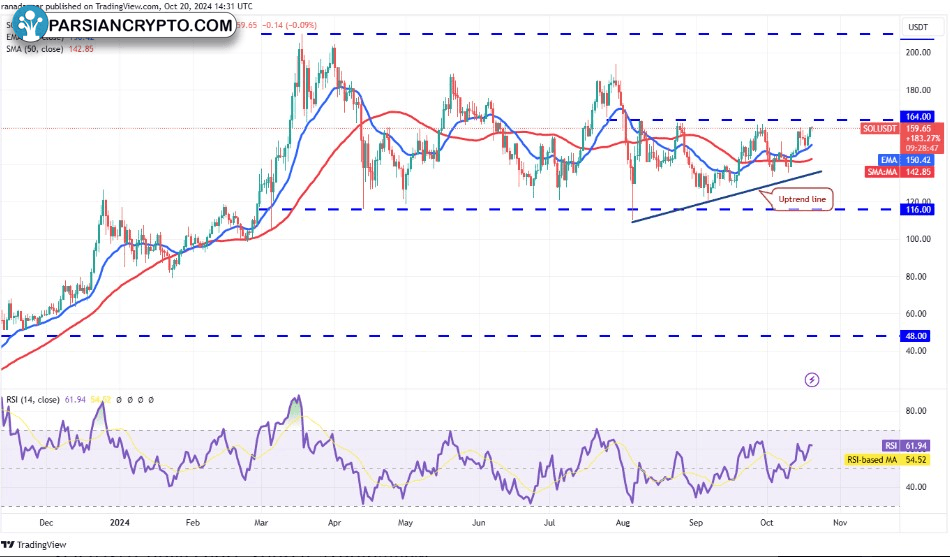Click the 40.00 tick on RSI scale
The image size is (950, 557).
tap(915, 487)
